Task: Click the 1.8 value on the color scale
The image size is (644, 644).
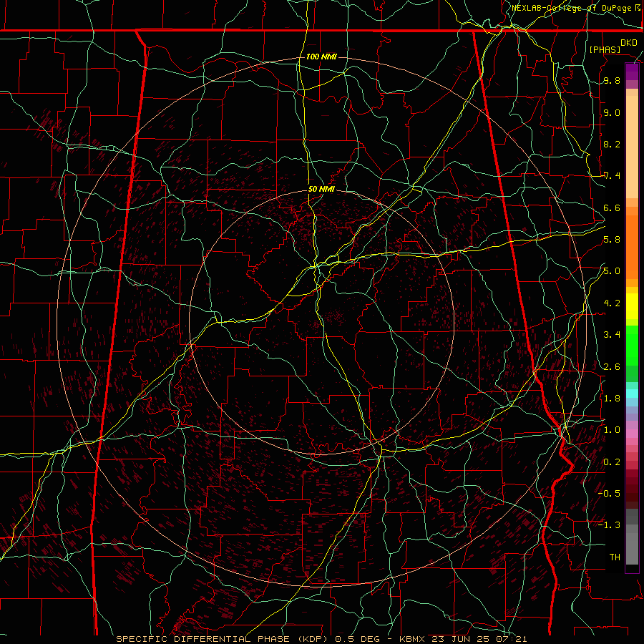Action: (612, 399)
